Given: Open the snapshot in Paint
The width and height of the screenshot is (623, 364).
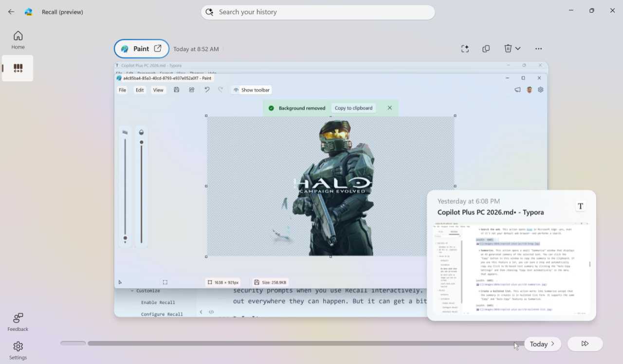Looking at the screenshot, I should coord(142,49).
